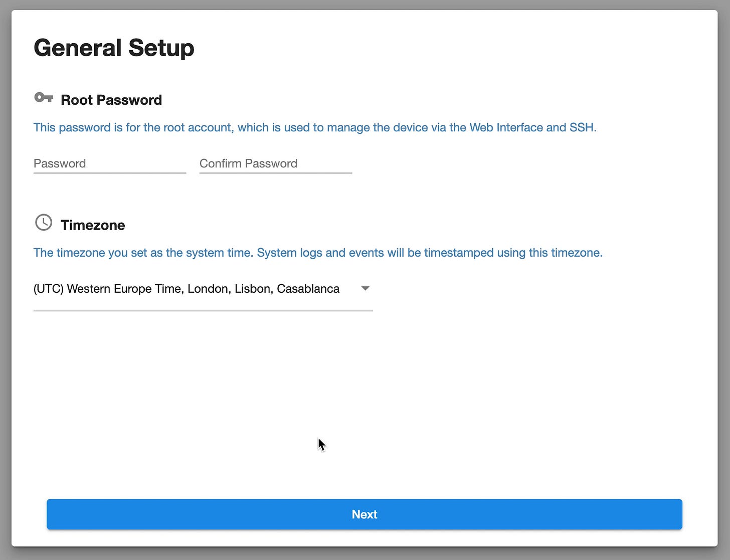Screen dimensions: 730x560
Task: Click the root account description text
Action: click(315, 127)
